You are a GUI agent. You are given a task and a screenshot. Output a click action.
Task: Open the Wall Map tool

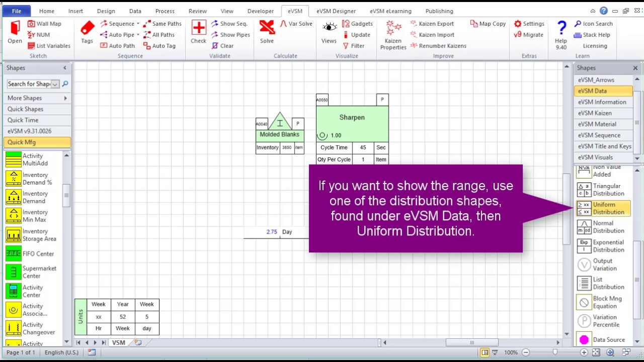tap(44, 24)
